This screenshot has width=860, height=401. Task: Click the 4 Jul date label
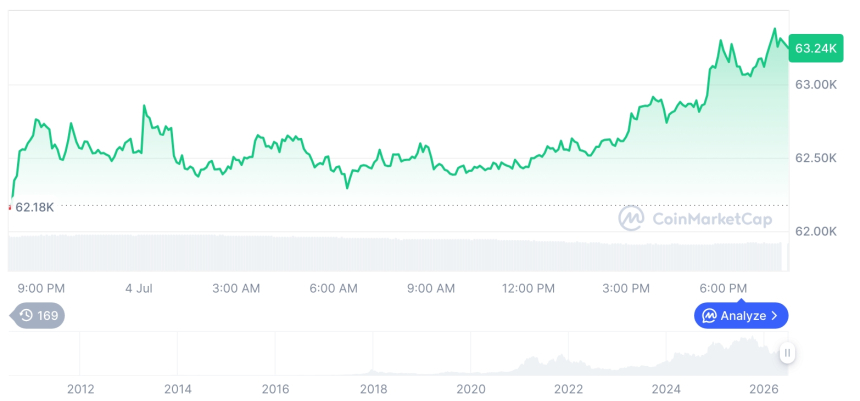coord(139,289)
